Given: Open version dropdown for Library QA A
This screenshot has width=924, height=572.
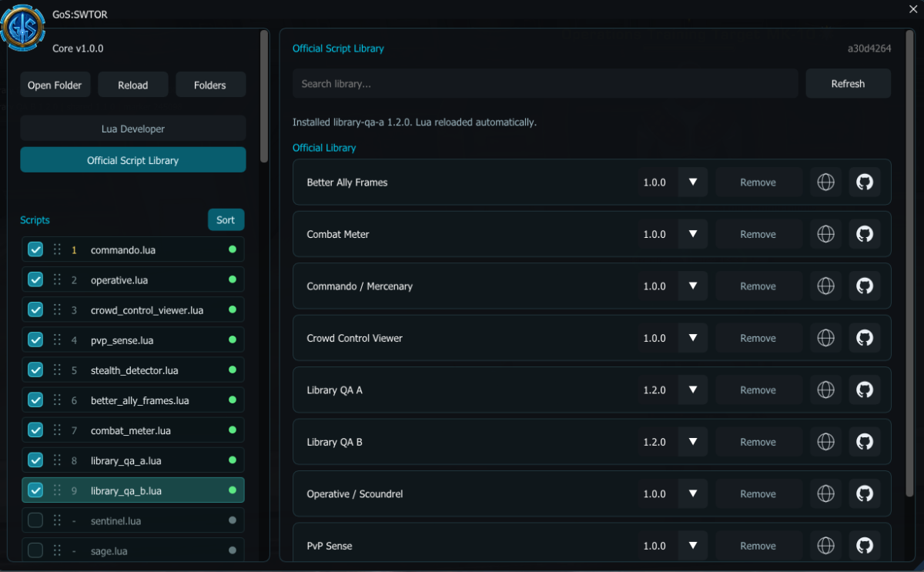Looking at the screenshot, I should pyautogui.click(x=693, y=390).
